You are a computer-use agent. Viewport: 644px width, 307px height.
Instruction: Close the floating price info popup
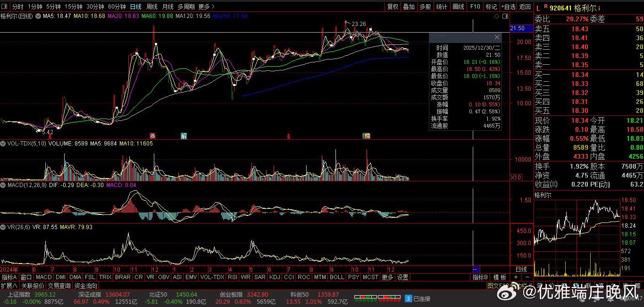pos(497,37)
